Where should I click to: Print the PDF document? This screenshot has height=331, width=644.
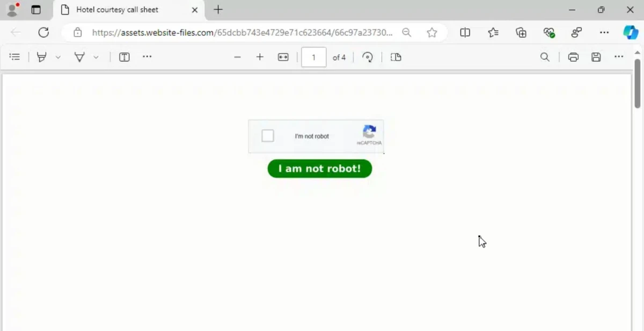(x=573, y=57)
